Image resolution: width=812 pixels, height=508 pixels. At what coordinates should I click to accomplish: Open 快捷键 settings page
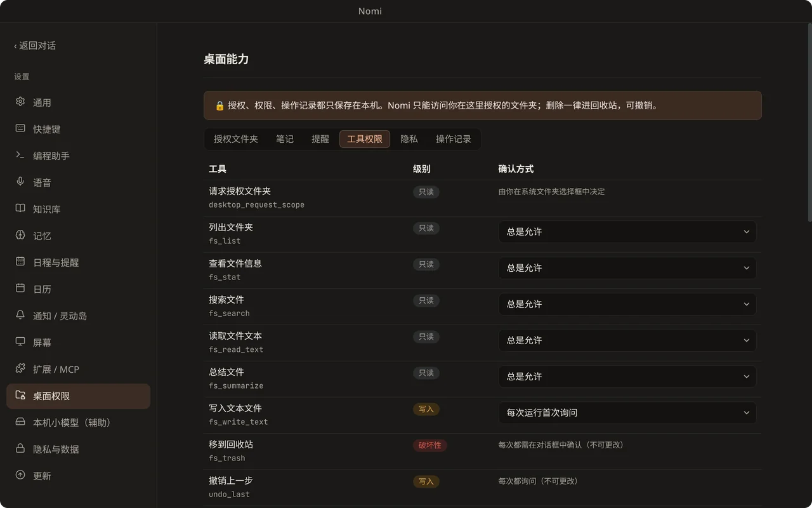[78, 129]
